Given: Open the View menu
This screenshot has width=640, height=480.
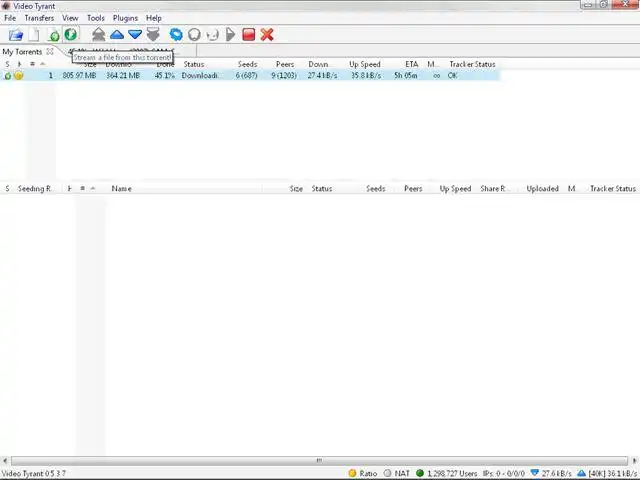Looking at the screenshot, I should (x=70, y=18).
